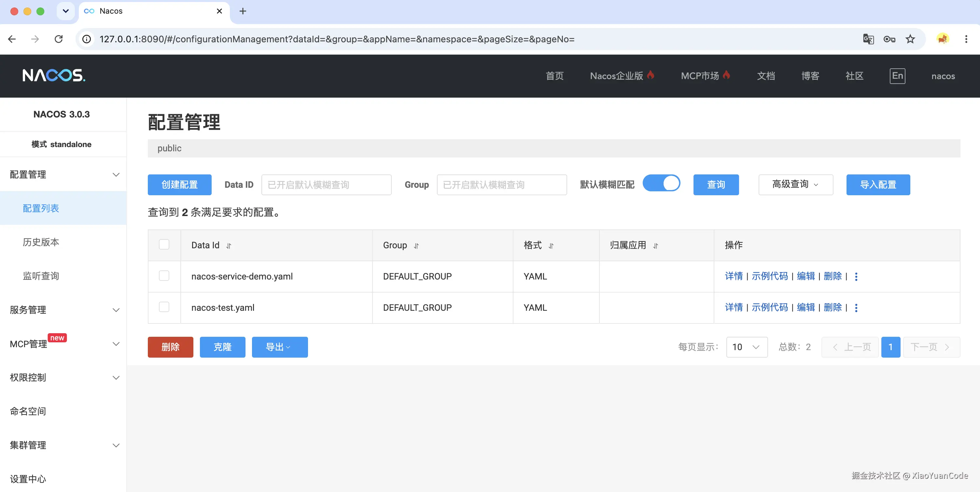Open 详情 for nacos-service-demo.yaml

click(734, 276)
